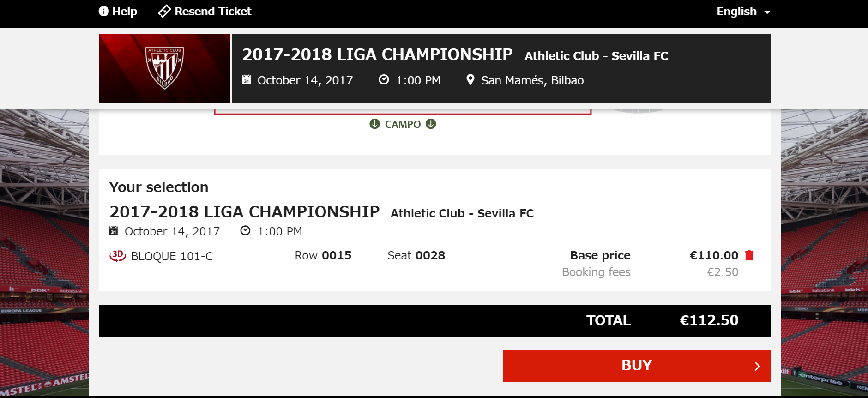Click the language dropdown arrow
This screenshot has width=868, height=398.
coord(767,12)
